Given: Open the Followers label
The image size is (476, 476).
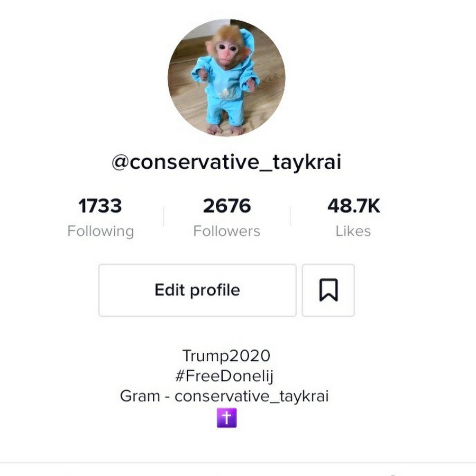Looking at the screenshot, I should tap(227, 231).
